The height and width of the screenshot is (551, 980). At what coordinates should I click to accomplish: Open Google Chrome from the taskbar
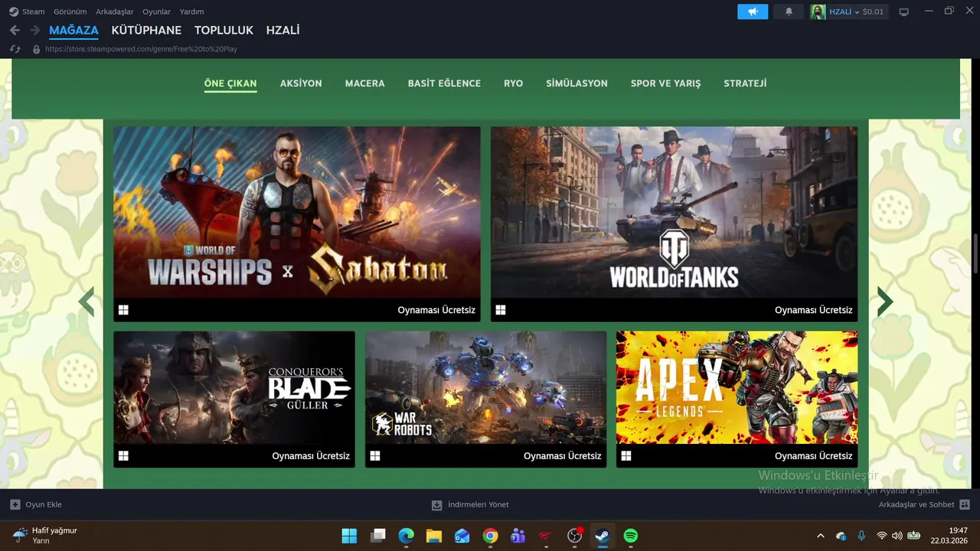coord(490,536)
